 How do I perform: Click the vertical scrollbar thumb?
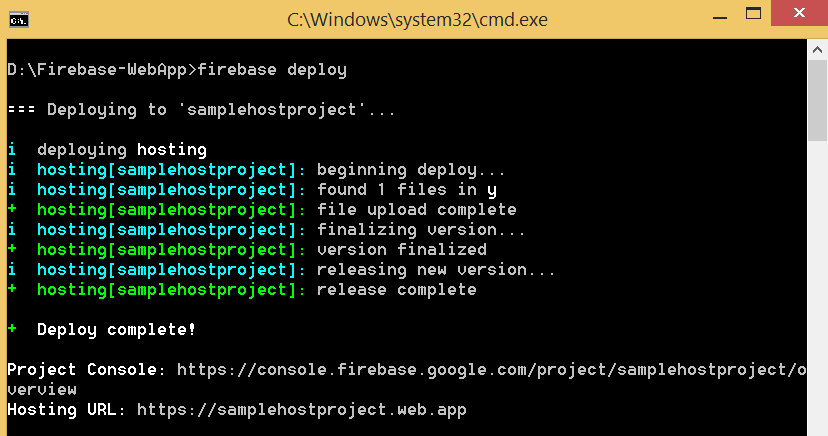817,100
